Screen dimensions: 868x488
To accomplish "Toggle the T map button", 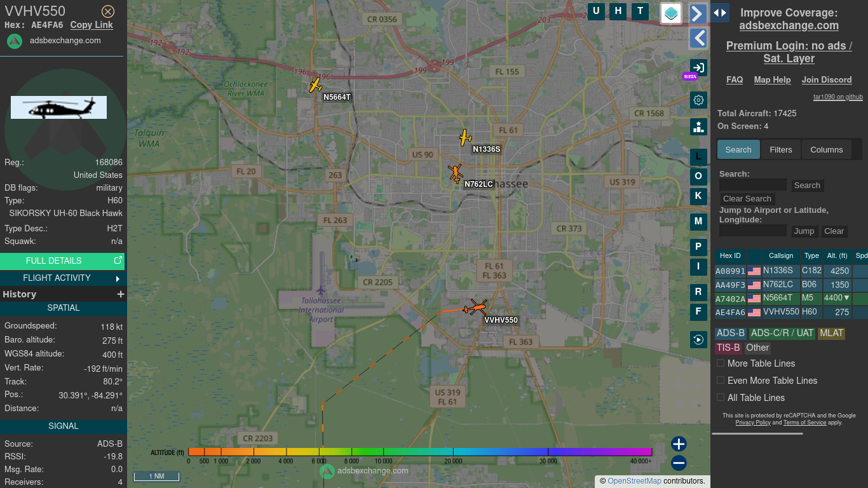I will [640, 11].
